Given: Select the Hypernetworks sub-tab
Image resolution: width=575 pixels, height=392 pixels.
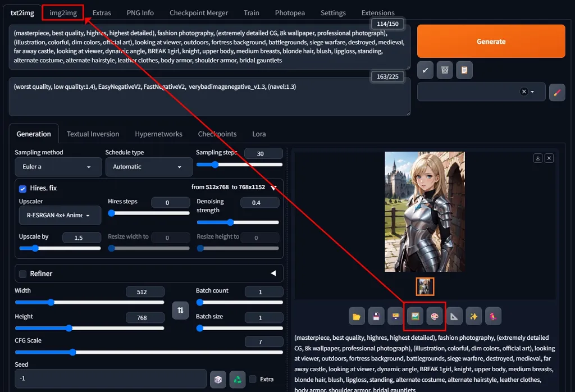Looking at the screenshot, I should point(158,134).
